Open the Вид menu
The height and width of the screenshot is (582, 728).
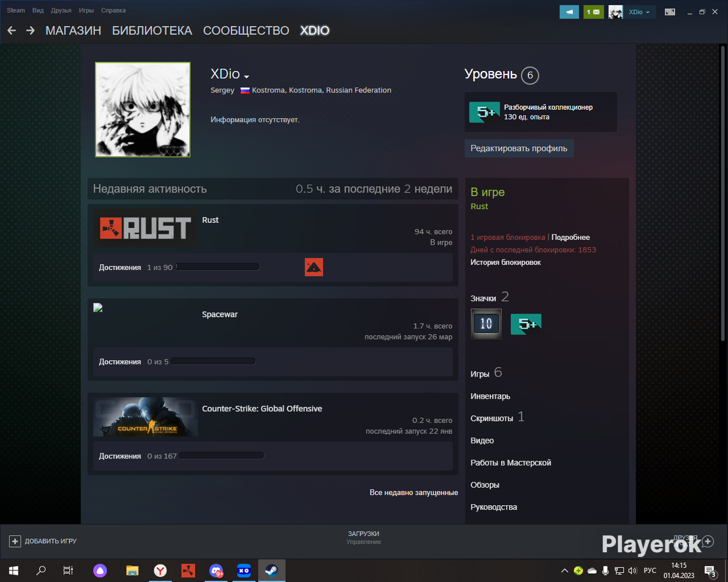(x=38, y=10)
